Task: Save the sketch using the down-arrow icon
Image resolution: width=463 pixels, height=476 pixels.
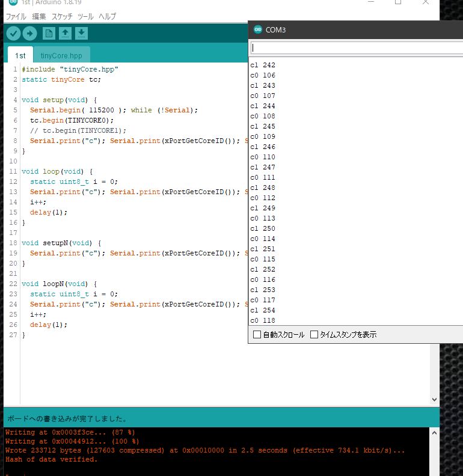Action: coord(81,34)
